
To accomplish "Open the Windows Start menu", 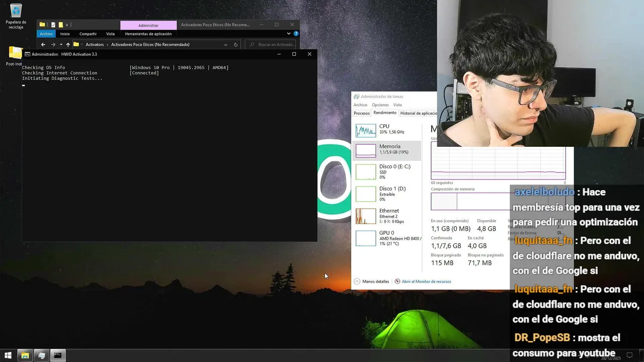I will [8, 355].
